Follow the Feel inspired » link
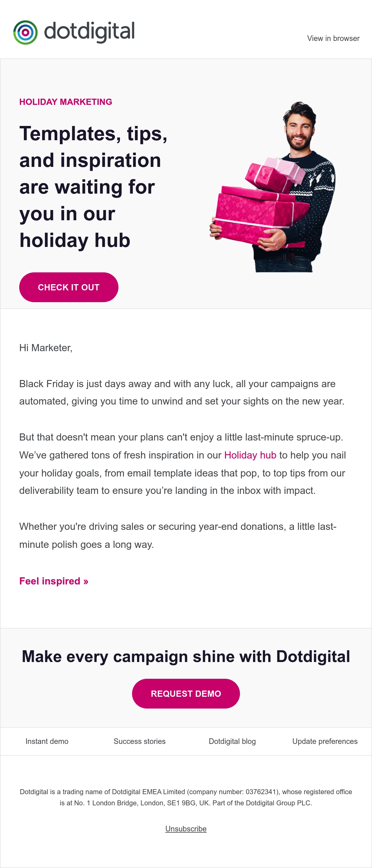Screen dimensions: 372x868 [54, 581]
